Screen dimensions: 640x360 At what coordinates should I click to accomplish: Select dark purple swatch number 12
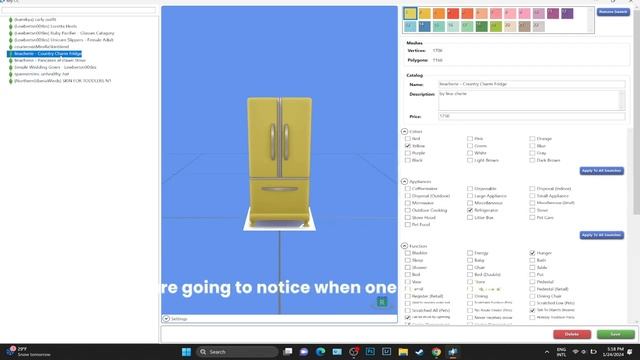click(567, 13)
